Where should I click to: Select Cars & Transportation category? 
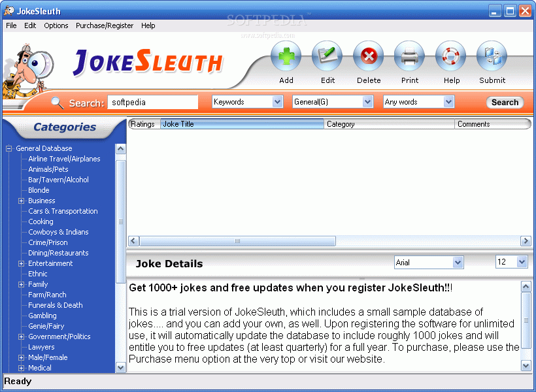(63, 211)
